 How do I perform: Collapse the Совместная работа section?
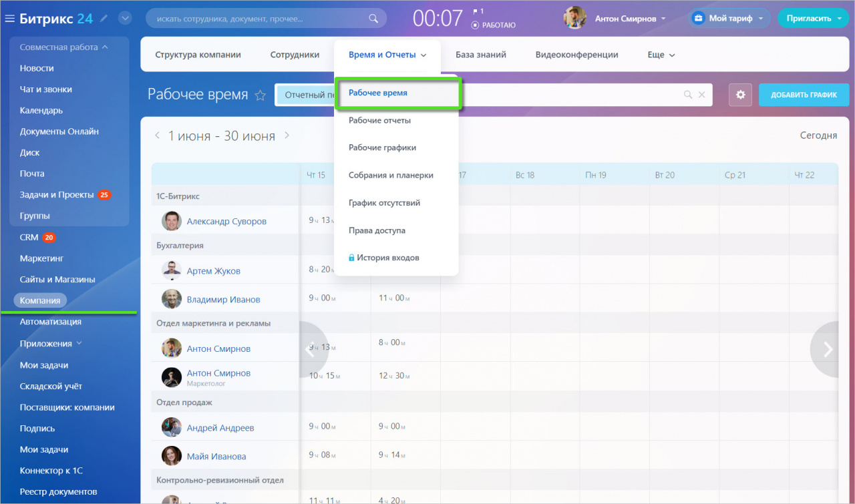(x=64, y=47)
